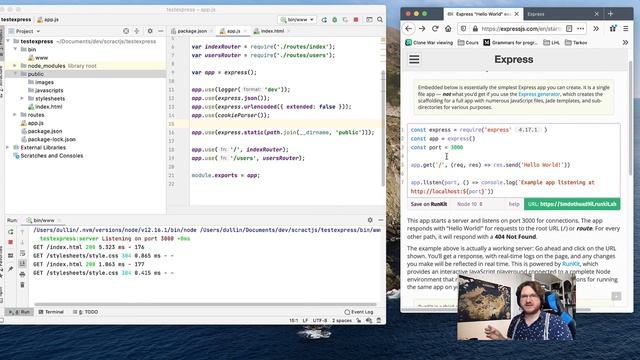Viewport: 640px width, 360px height.
Task: Close app.js editor tab
Action: tap(245, 31)
